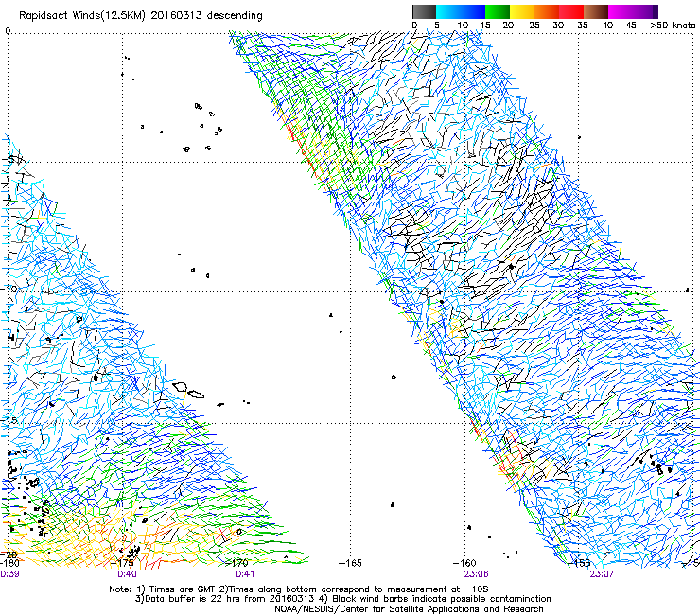700x615 pixels.
Task: Click the purple time label '23:07'
Action: point(602,574)
